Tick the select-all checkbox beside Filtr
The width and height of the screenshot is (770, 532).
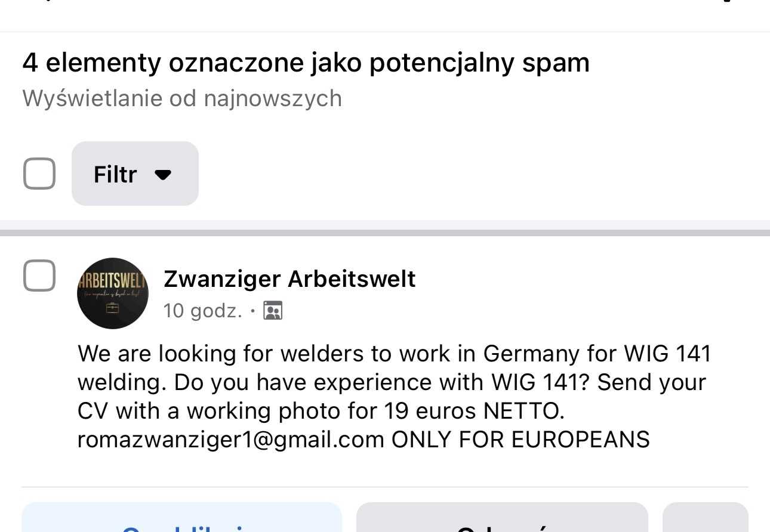[x=39, y=174]
